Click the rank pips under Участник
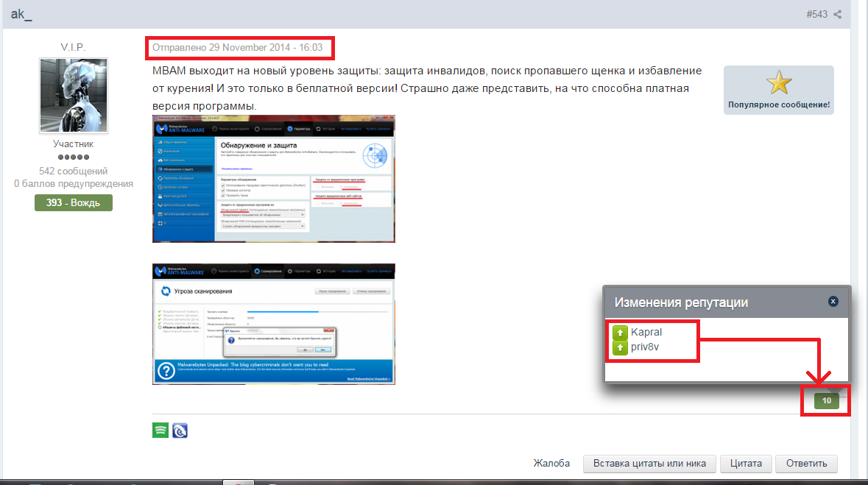Image resolution: width=868 pixels, height=485 pixels. [74, 157]
